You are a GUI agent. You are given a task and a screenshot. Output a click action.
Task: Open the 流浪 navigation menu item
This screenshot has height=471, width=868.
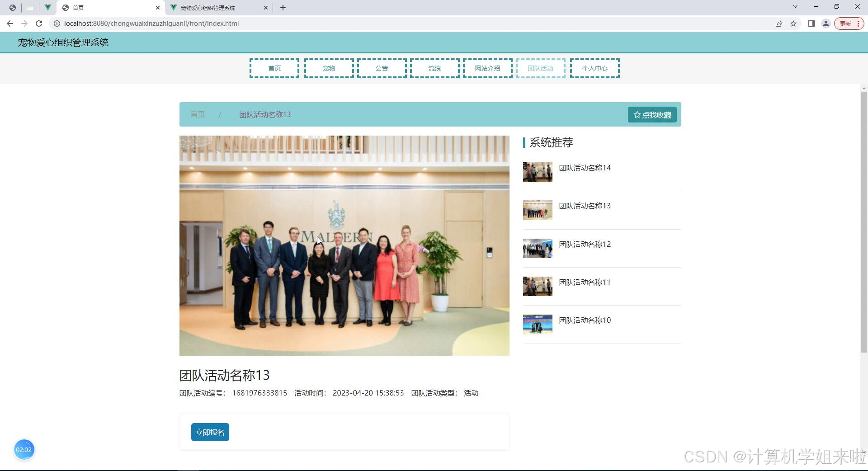point(435,68)
